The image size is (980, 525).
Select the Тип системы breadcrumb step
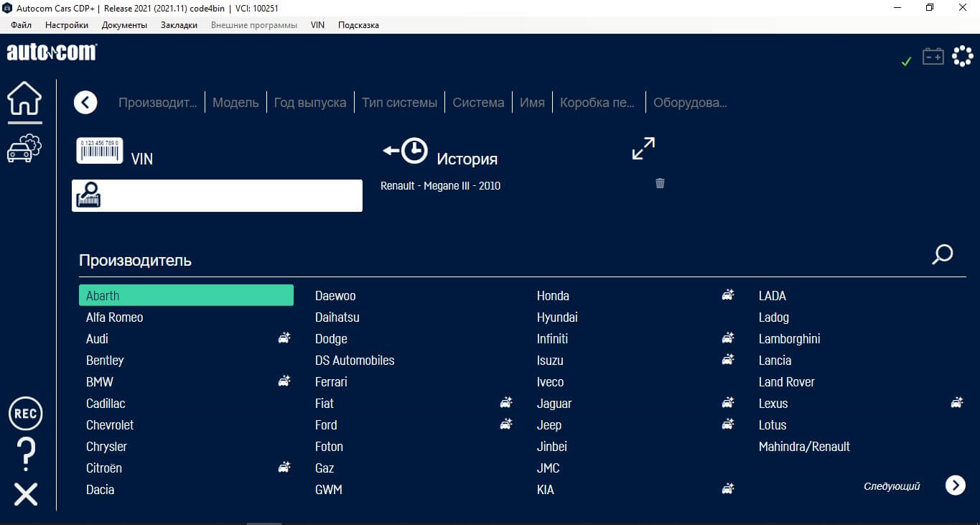pyautogui.click(x=399, y=103)
